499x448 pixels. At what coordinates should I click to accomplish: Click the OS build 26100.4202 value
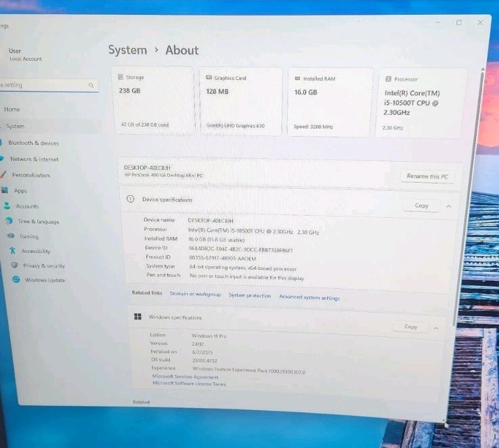tap(204, 361)
